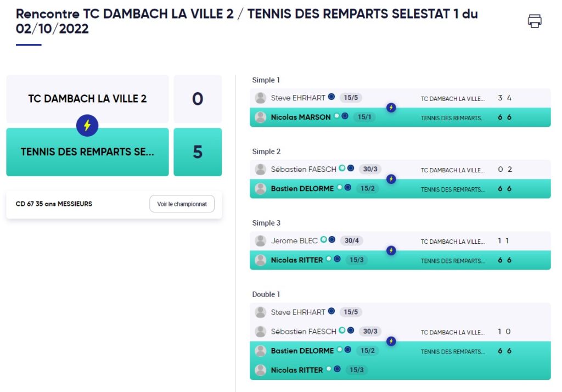Click Nicolas MARSON's avatar icon

point(260,117)
